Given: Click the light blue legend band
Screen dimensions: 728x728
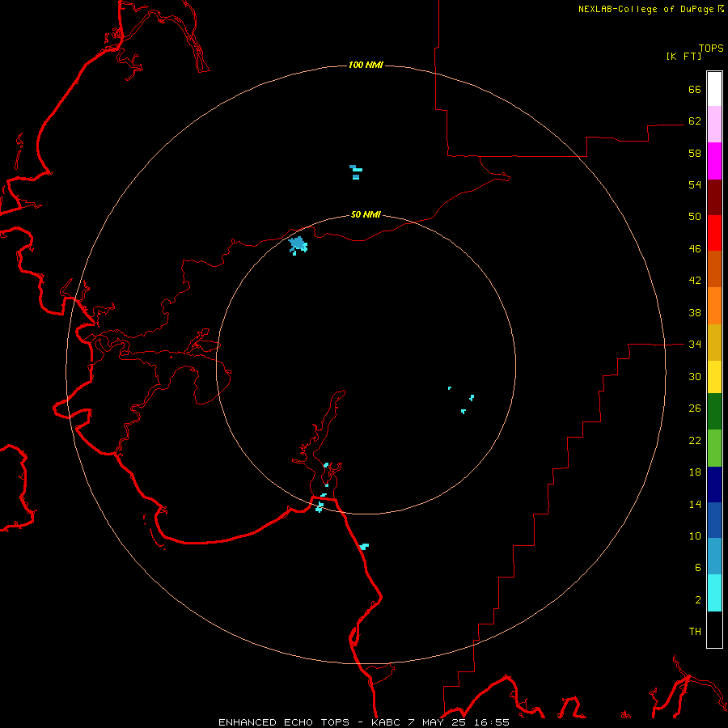Looking at the screenshot, I should 714,557.
